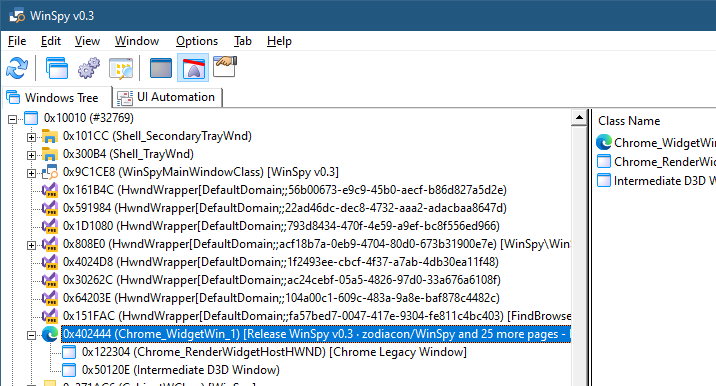Screen dimensions: 716x386
Task: Open the Options menu
Action: 197,41
